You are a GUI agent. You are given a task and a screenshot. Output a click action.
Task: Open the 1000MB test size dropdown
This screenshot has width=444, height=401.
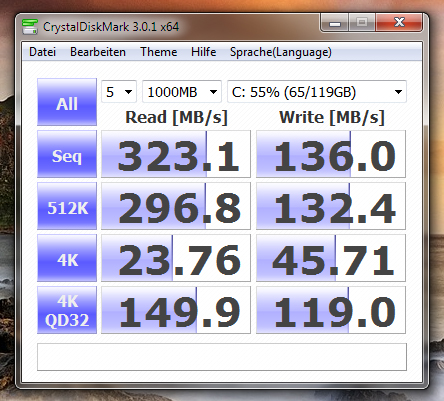(x=182, y=92)
